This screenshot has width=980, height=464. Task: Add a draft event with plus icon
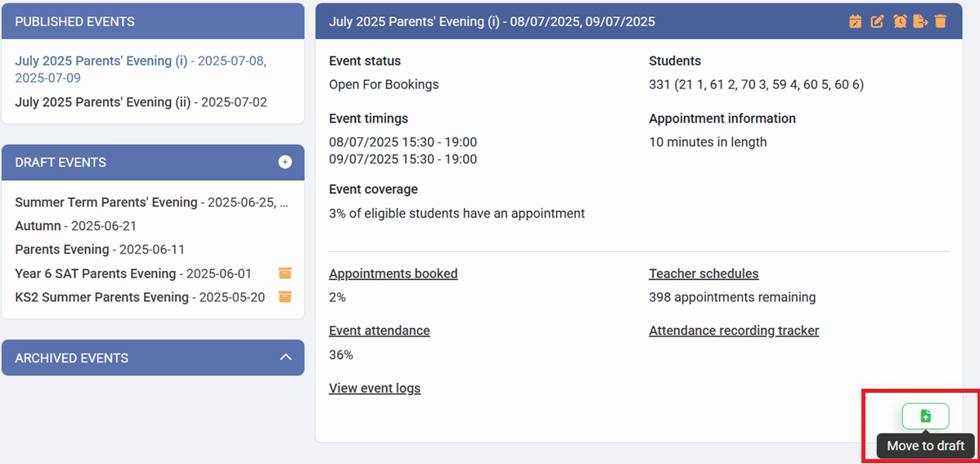(x=285, y=162)
